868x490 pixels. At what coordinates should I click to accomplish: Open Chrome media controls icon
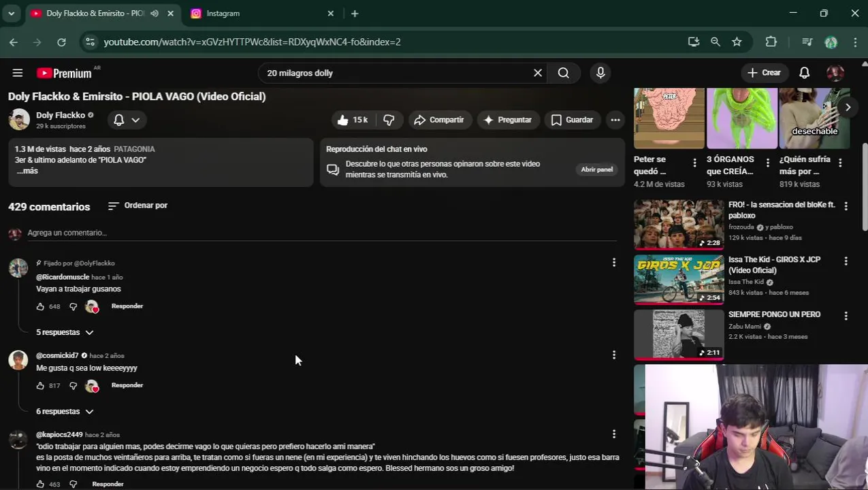(807, 42)
